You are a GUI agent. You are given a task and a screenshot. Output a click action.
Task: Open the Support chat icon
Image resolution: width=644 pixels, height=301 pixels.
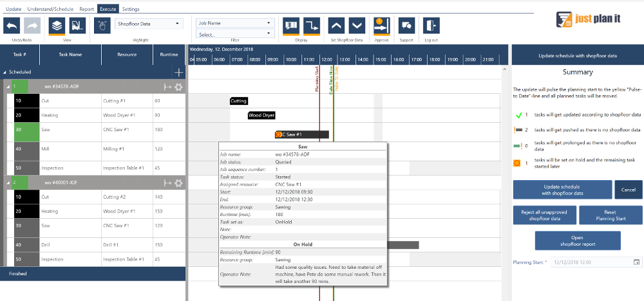point(406,26)
